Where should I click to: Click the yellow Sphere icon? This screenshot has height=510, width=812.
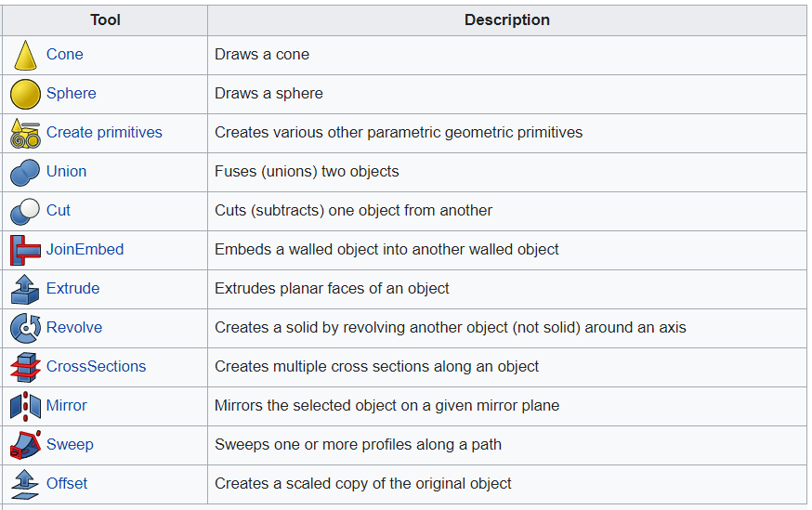(25, 94)
